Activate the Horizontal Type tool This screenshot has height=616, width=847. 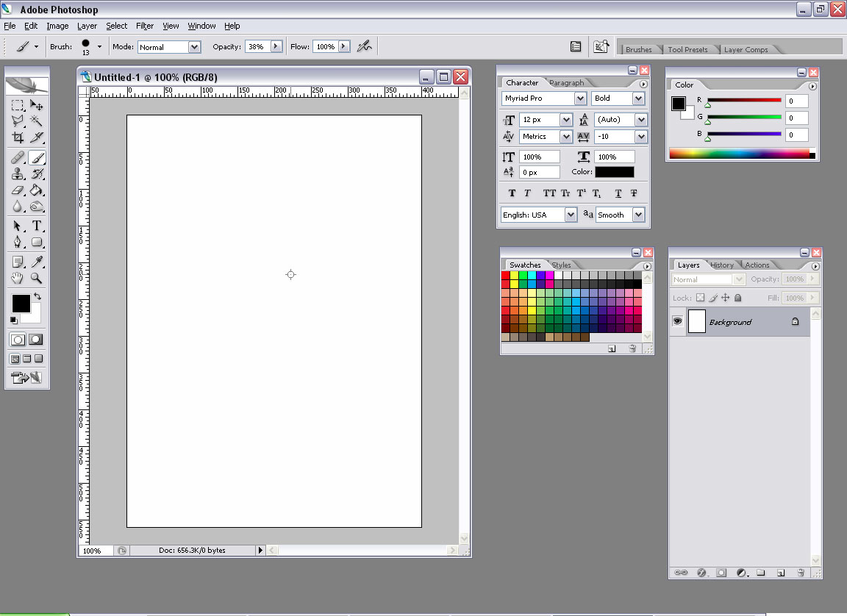(x=37, y=226)
